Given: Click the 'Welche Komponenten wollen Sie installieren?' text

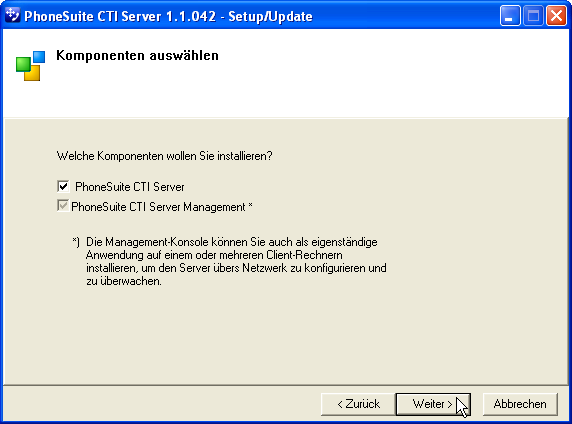Looking at the screenshot, I should tap(165, 156).
